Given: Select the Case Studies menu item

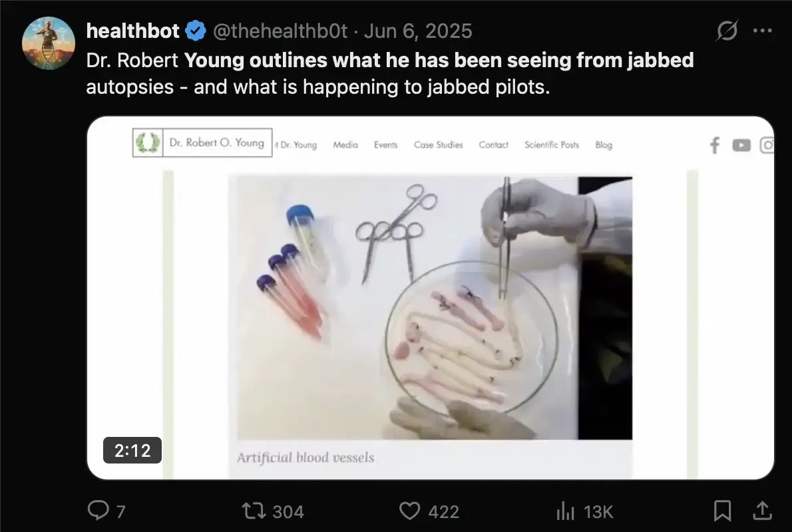Looking at the screenshot, I should (438, 145).
